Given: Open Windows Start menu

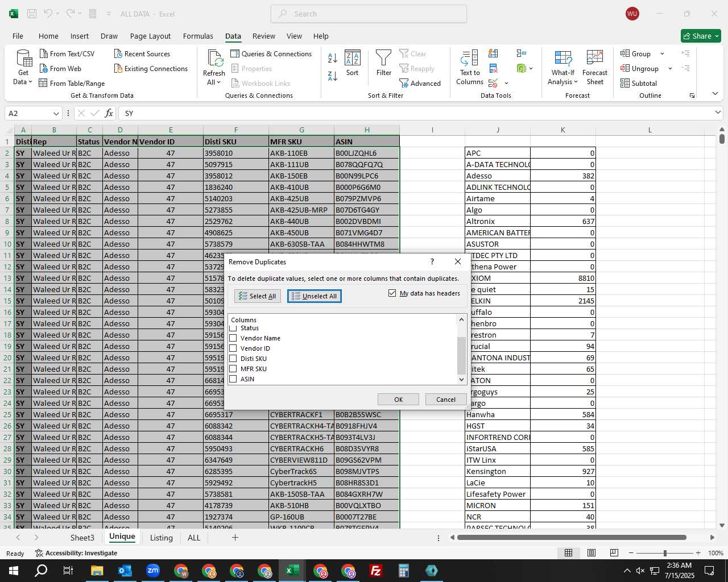Looking at the screenshot, I should pos(13,571).
